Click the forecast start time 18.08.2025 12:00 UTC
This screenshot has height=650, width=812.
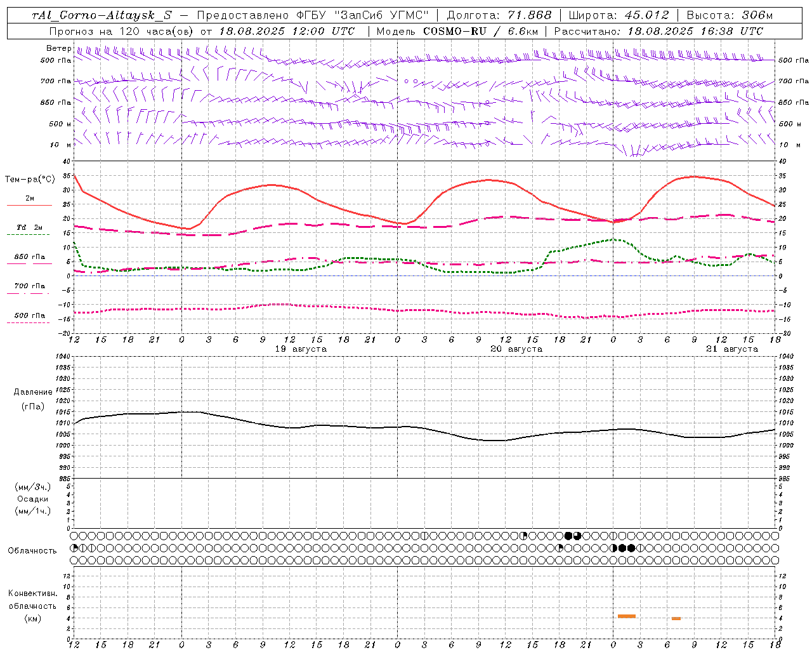click(287, 31)
